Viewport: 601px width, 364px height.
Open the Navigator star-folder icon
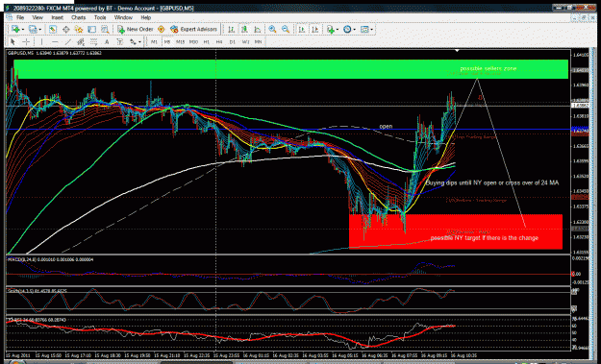click(x=79, y=30)
